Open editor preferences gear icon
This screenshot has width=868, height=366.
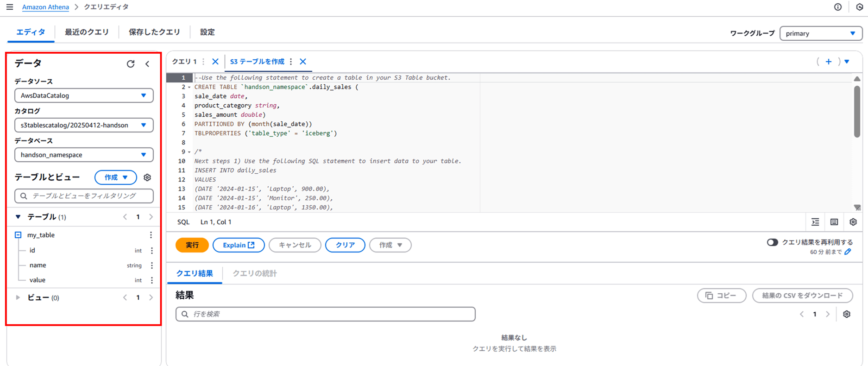pos(853,222)
